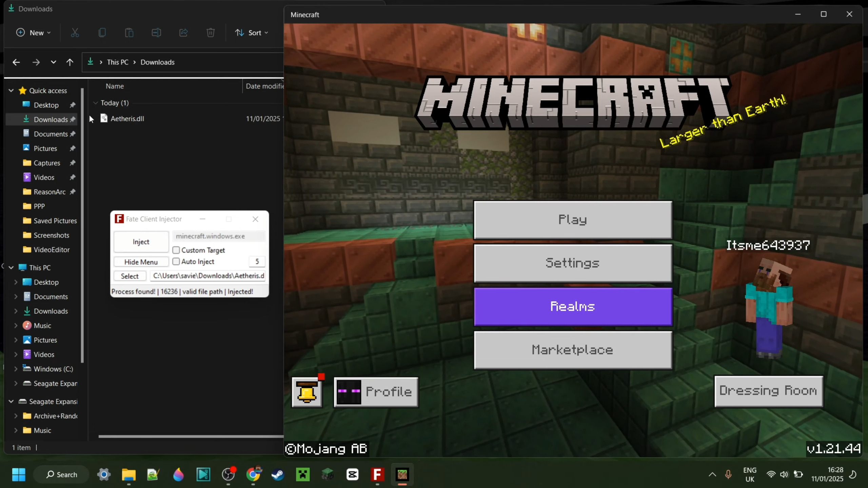
Task: Open Steam from the taskbar
Action: [278, 474]
